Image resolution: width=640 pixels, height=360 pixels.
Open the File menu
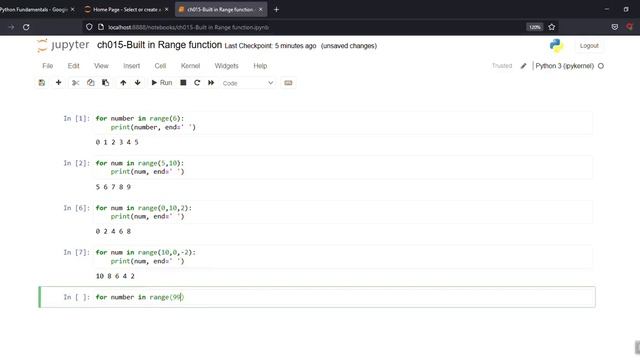(47, 66)
